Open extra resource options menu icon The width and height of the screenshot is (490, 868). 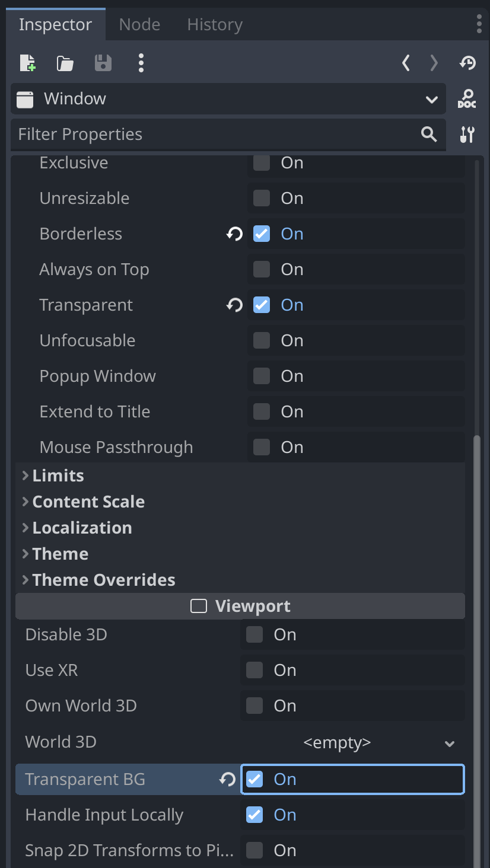(x=141, y=63)
